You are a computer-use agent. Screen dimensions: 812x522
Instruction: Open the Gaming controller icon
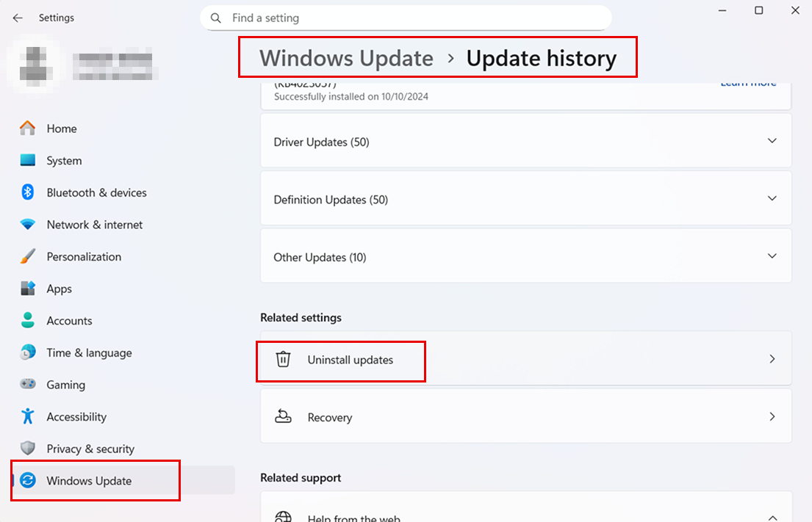tap(28, 385)
